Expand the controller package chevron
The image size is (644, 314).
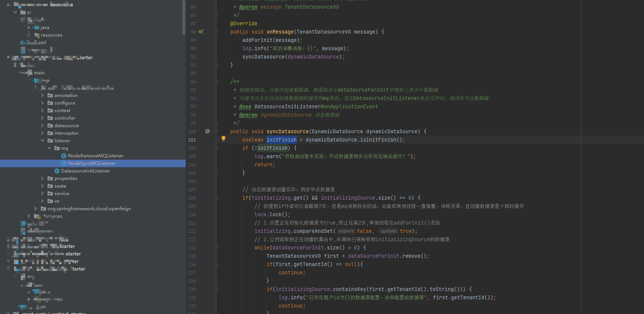click(42, 118)
